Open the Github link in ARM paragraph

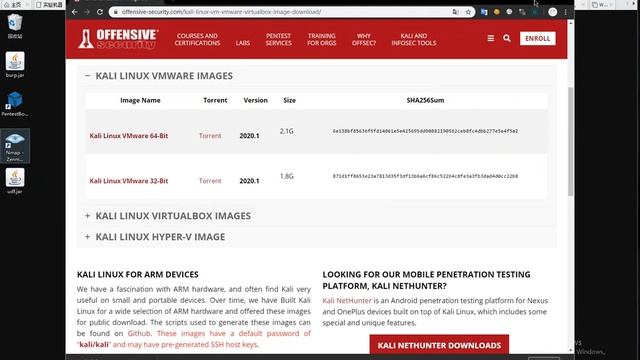[x=139, y=333]
